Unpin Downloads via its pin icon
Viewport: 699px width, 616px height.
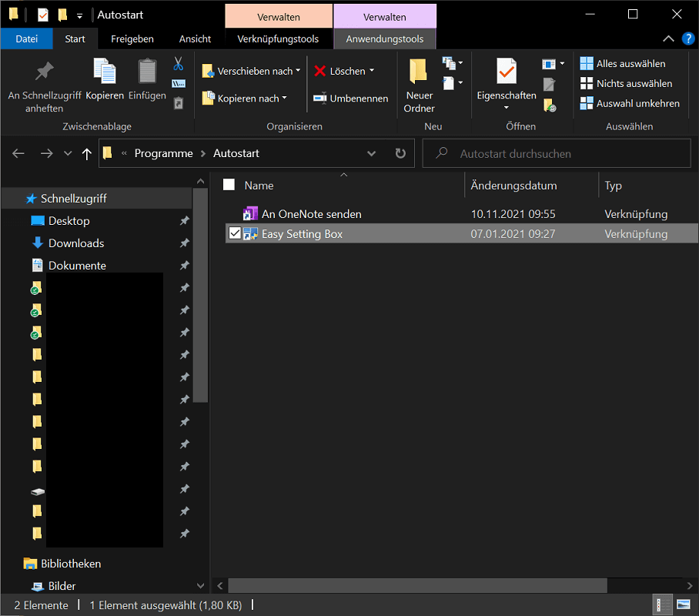tap(185, 243)
